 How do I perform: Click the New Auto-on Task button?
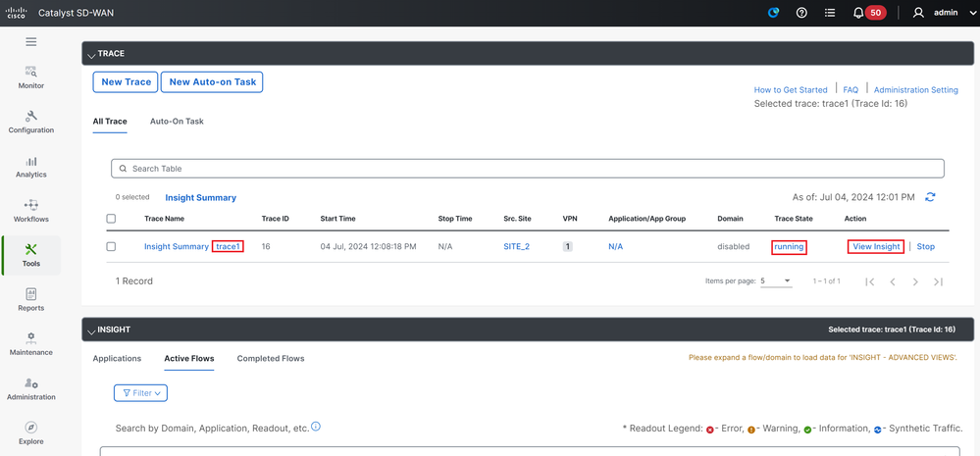[x=212, y=81]
